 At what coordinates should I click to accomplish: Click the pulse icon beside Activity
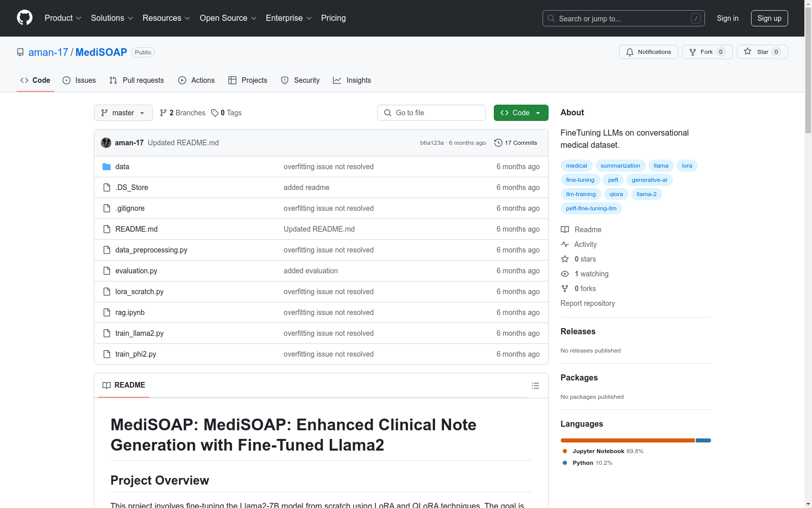tap(565, 244)
